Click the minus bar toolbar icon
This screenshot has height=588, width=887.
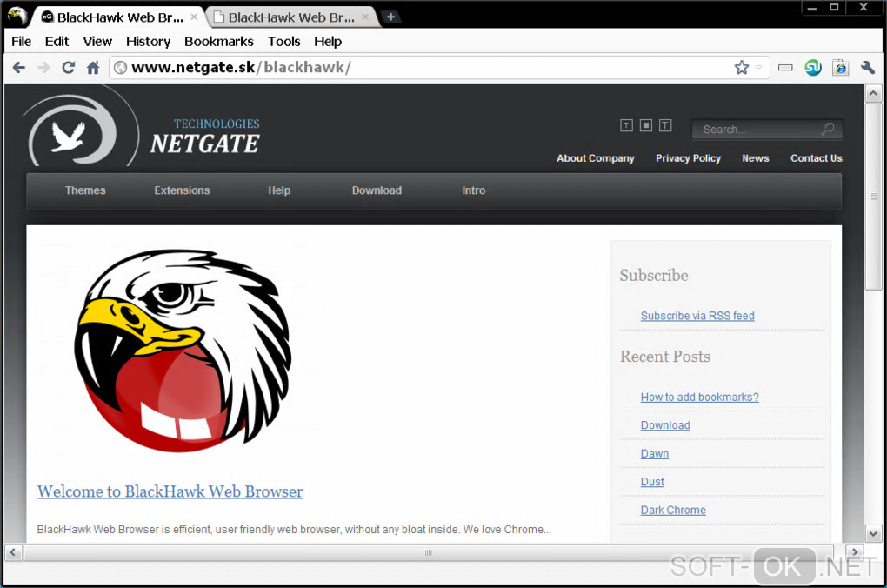785,68
